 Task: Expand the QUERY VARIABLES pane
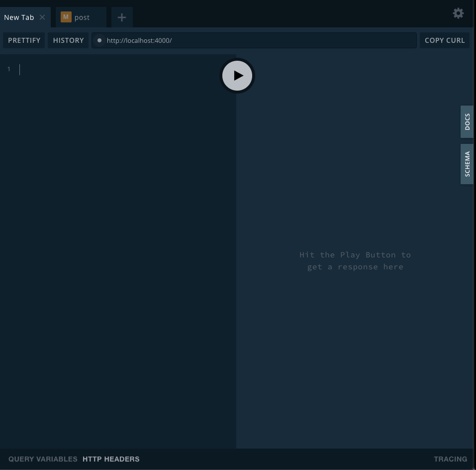43,459
